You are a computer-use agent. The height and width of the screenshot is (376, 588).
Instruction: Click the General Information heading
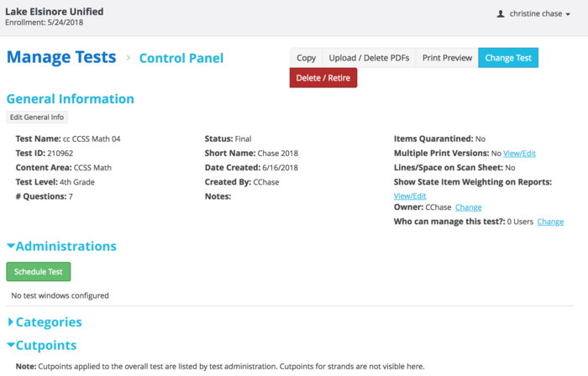(71, 99)
